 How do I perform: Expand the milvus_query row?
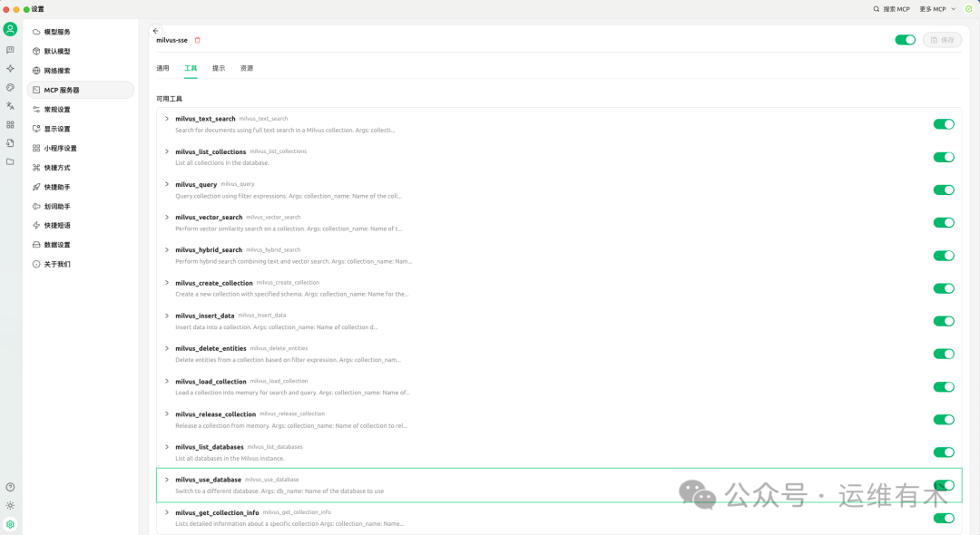pyautogui.click(x=167, y=184)
